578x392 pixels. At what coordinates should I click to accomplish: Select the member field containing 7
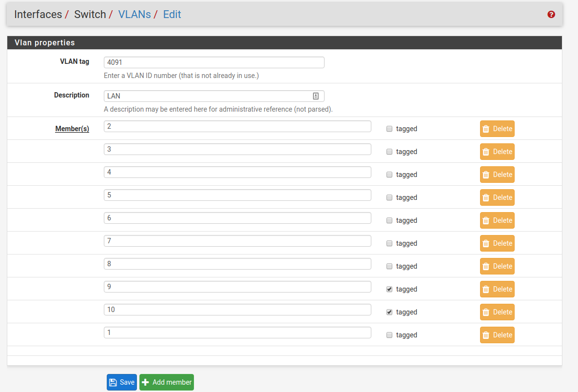click(x=237, y=241)
